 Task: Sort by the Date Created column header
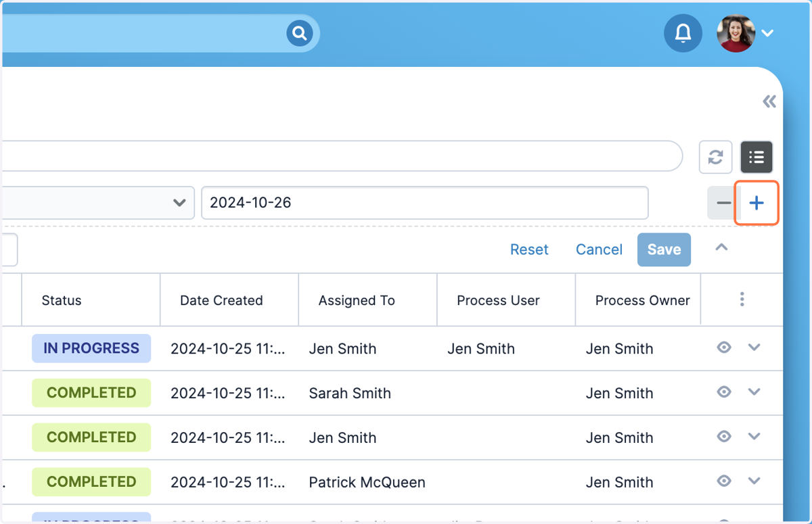click(229, 300)
